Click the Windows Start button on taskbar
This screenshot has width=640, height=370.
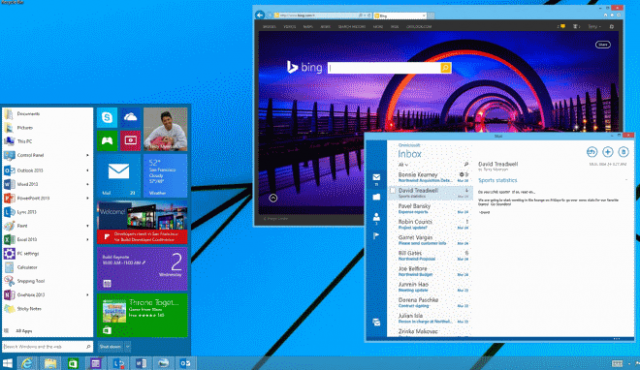(7, 363)
